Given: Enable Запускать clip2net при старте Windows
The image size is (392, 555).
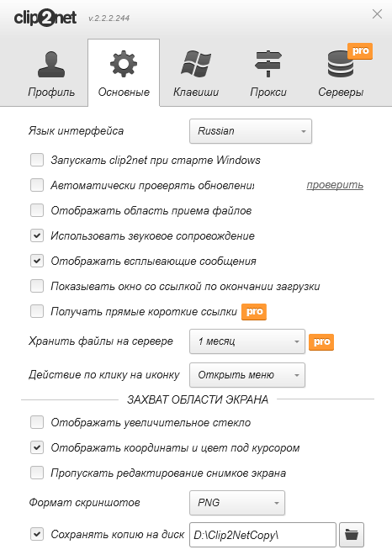Looking at the screenshot, I should [37, 160].
